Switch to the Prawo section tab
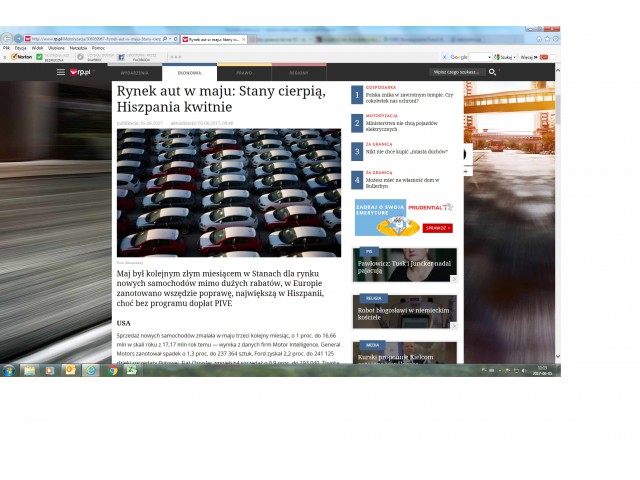Screen dimensions: 640x480 [244, 73]
